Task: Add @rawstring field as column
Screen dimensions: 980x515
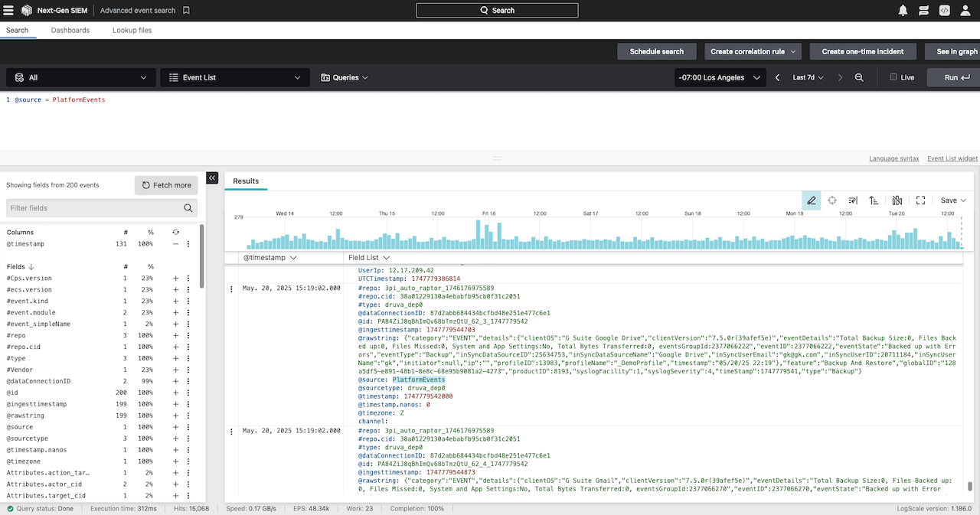Action: [x=175, y=416]
